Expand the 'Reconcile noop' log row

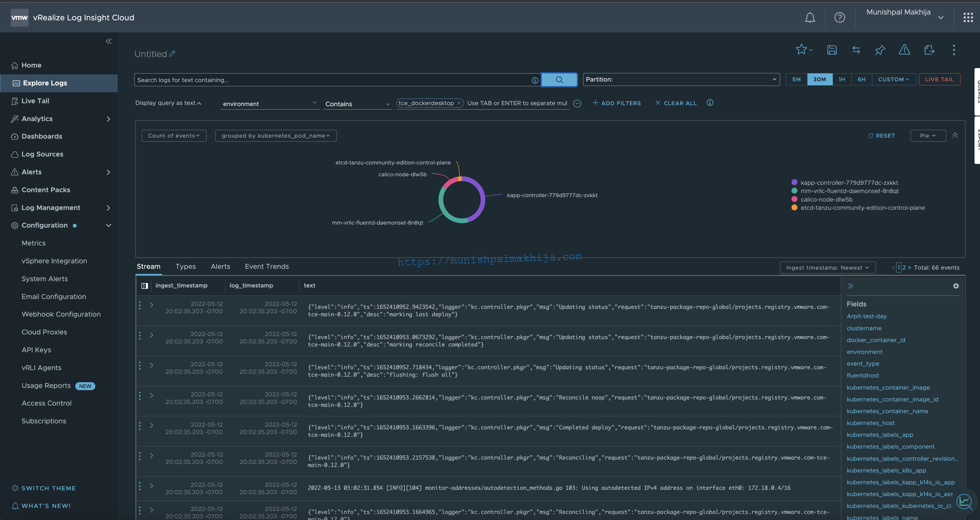pyautogui.click(x=151, y=395)
